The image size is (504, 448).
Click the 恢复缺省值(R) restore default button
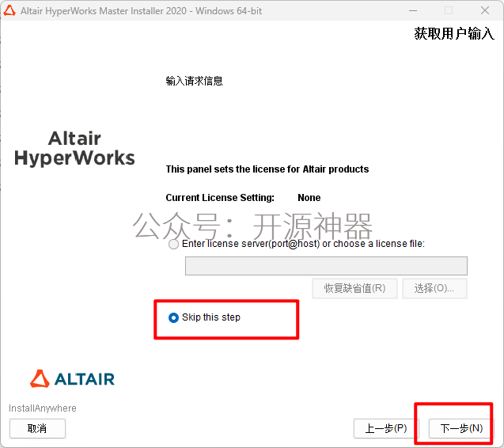point(354,288)
